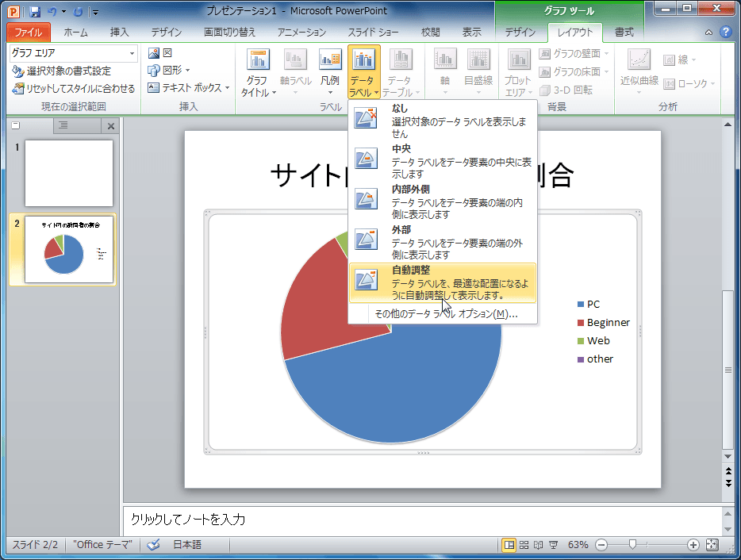This screenshot has width=741, height=560.
Task: Click the 近似曲線 trendline button
Action: coord(639,72)
